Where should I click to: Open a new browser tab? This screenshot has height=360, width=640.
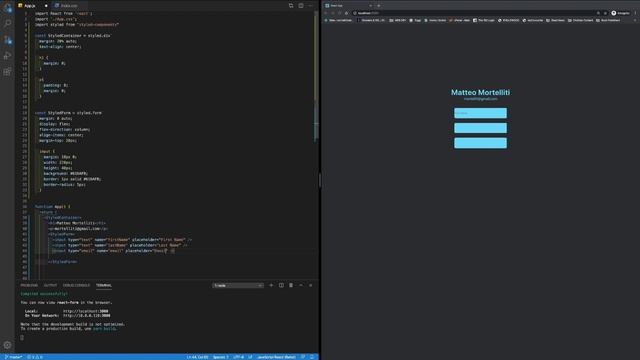[378, 6]
